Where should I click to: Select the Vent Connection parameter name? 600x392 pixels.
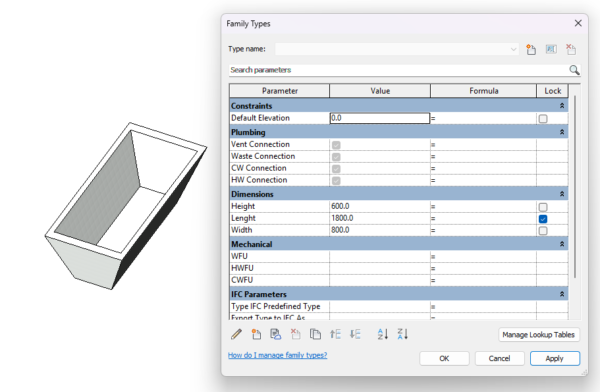pos(260,144)
